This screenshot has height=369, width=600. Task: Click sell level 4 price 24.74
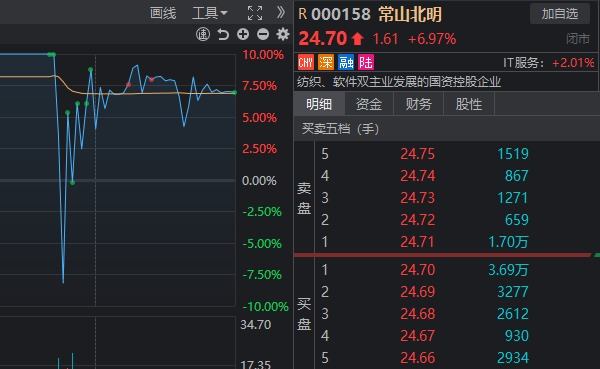point(417,176)
